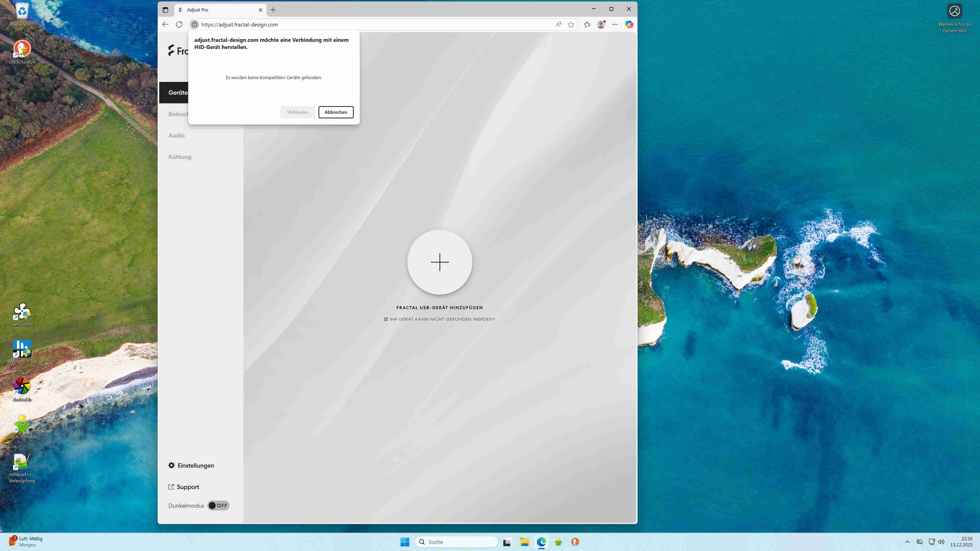Select the Kühlung sidebar item
Viewport: 980px width, 551px height.
click(x=180, y=157)
